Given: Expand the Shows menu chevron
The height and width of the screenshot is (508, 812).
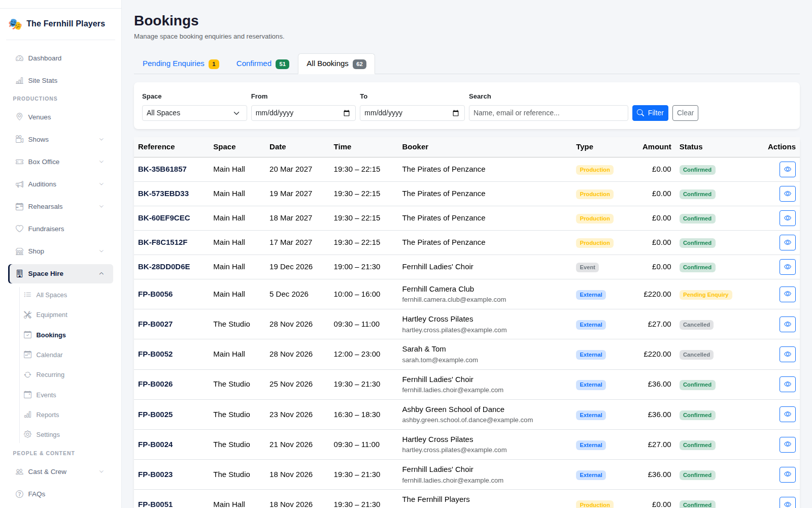Looking at the screenshot, I should pos(101,140).
